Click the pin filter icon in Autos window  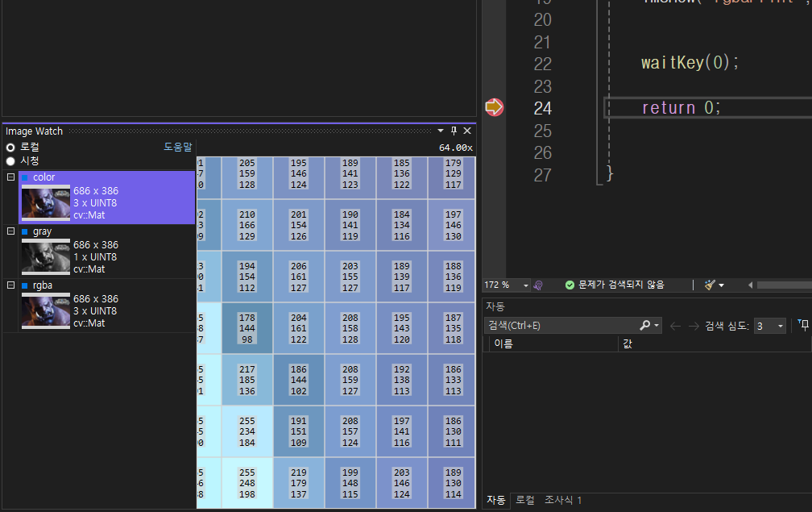click(803, 325)
